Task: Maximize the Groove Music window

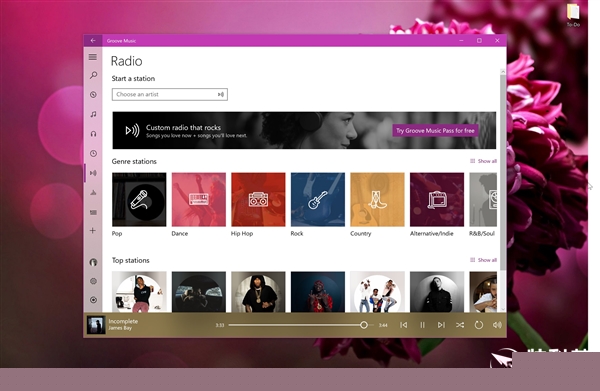Action: click(x=479, y=40)
